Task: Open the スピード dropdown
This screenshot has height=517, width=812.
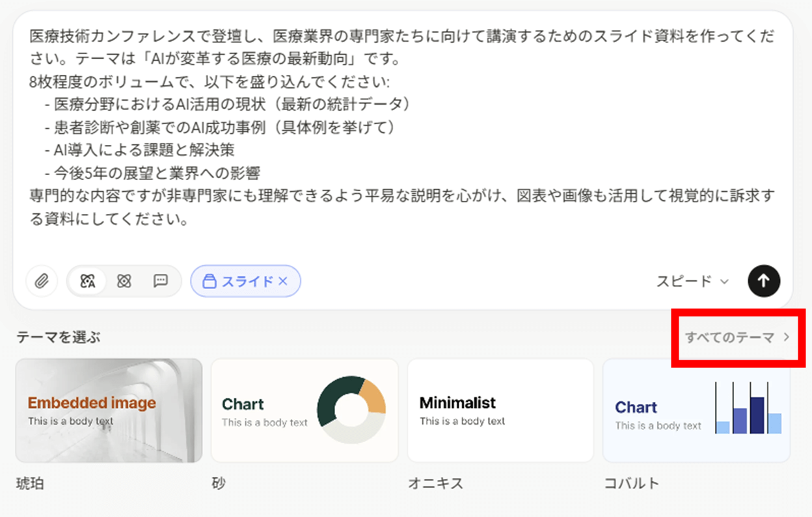Action: pyautogui.click(x=692, y=282)
